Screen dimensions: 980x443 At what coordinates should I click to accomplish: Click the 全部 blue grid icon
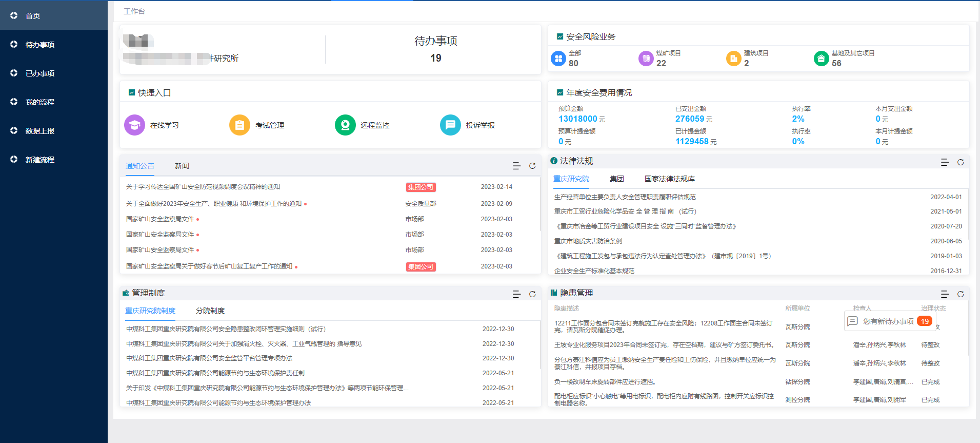coord(558,59)
